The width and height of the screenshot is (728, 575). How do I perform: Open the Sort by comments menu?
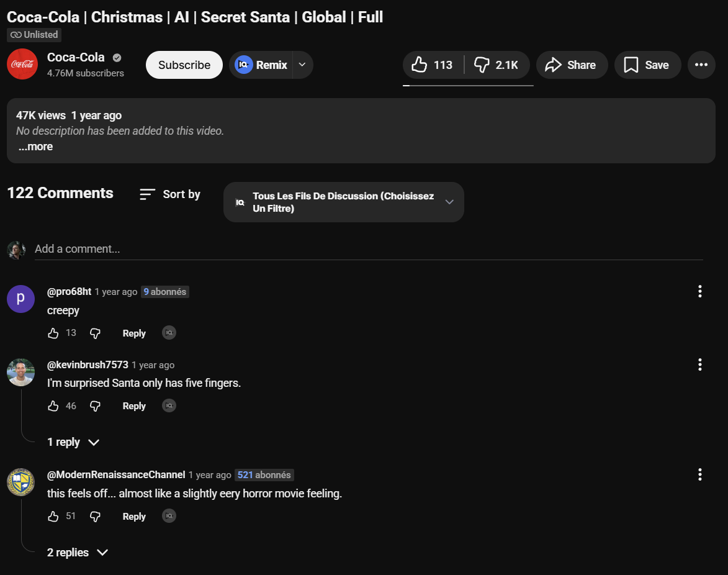[170, 194]
